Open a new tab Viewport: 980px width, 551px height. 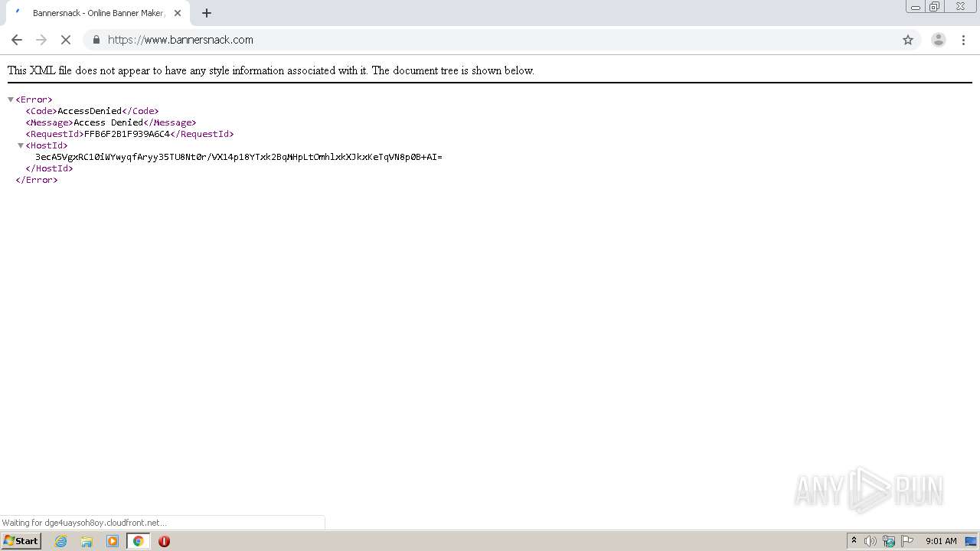coord(207,13)
